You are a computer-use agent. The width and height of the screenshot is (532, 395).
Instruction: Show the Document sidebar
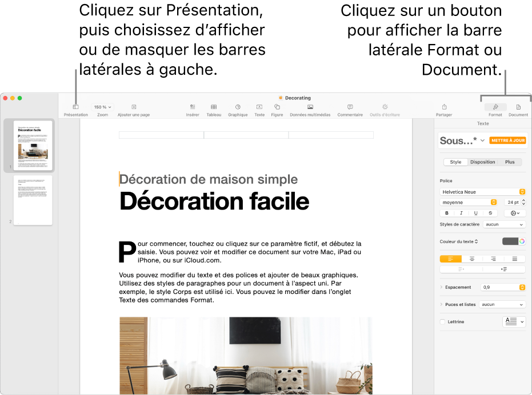pos(518,107)
